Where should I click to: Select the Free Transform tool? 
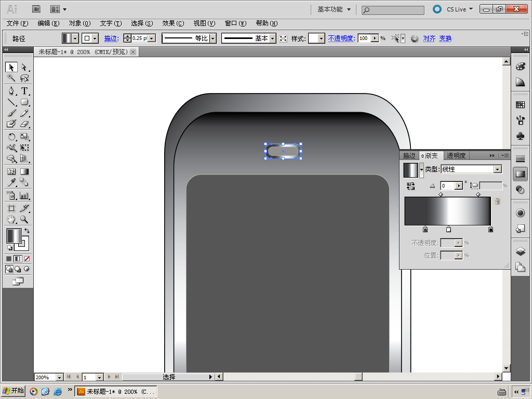click(x=24, y=148)
